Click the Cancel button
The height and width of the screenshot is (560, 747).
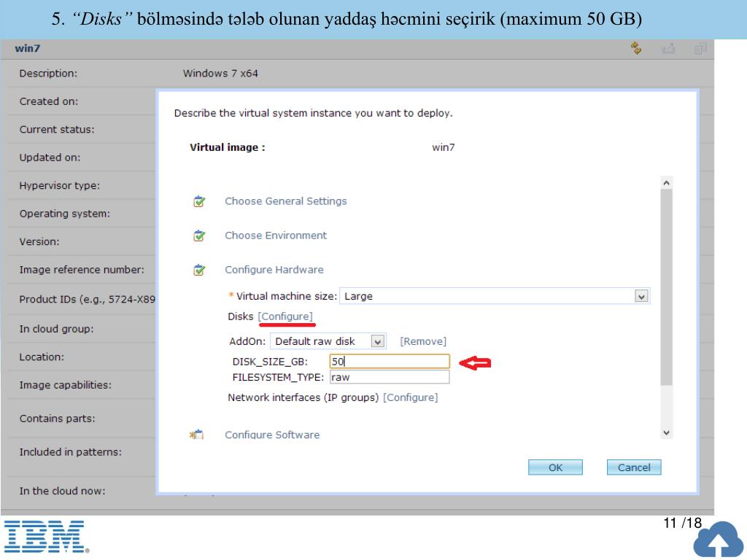point(634,467)
